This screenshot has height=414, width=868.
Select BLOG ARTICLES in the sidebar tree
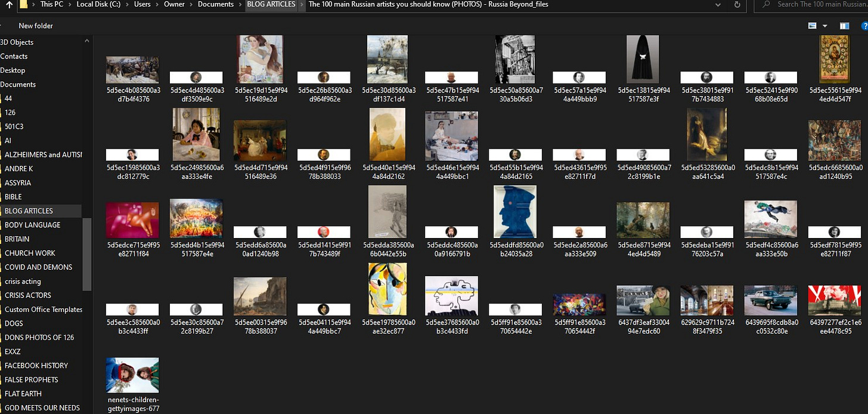point(29,211)
